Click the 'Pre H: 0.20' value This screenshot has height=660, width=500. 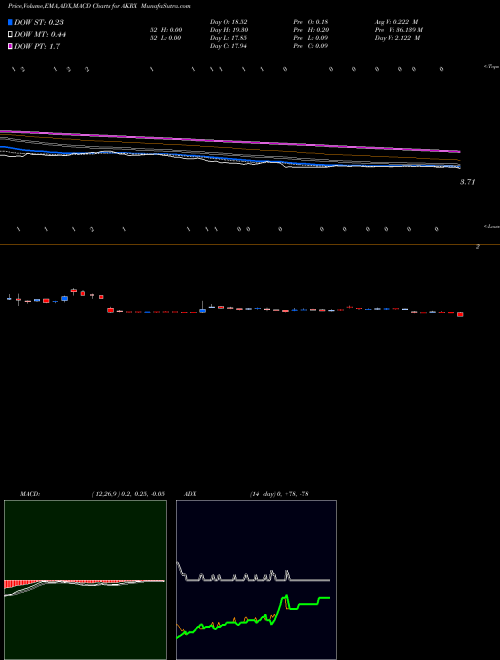tap(311, 30)
